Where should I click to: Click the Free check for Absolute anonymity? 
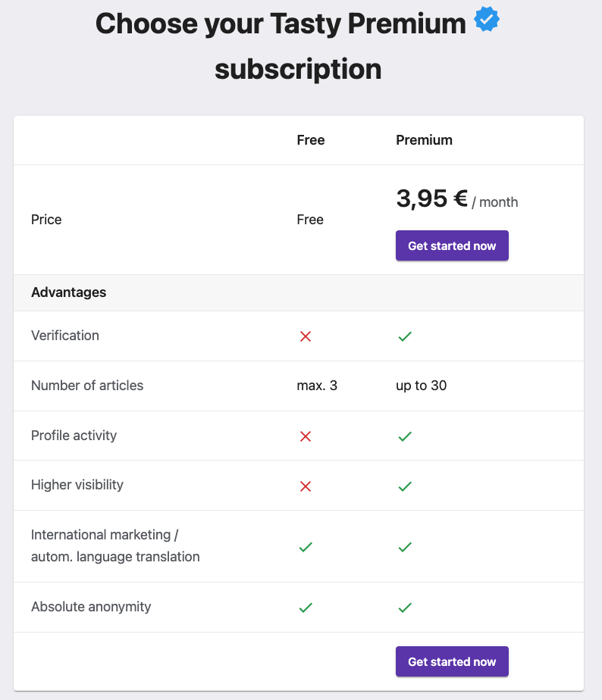[x=306, y=608]
